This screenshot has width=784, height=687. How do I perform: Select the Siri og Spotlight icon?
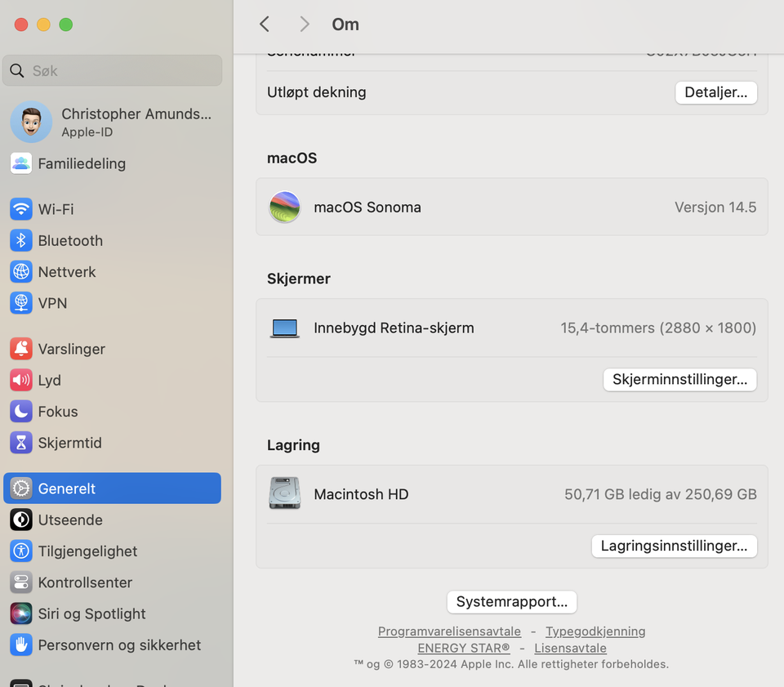click(x=21, y=613)
